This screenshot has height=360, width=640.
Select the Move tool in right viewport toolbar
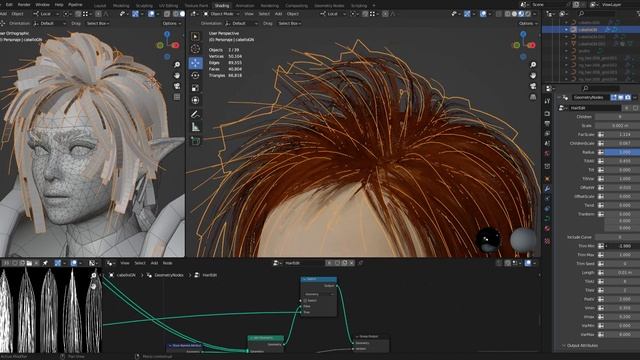(x=196, y=63)
